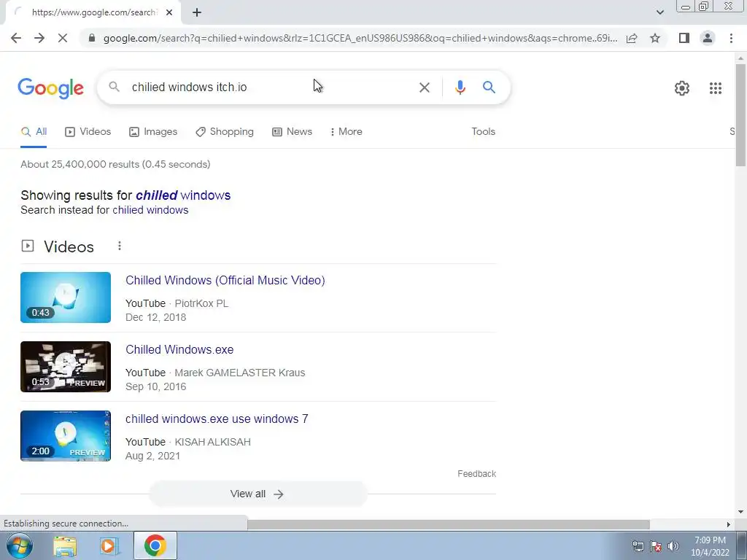The height and width of the screenshot is (560, 747).
Task: Switch to the News tab
Action: click(x=292, y=132)
